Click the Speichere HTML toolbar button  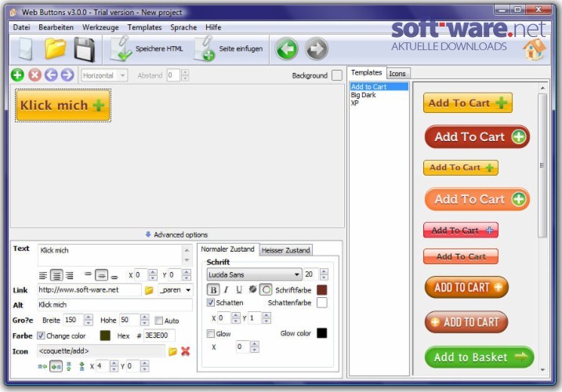pos(147,49)
